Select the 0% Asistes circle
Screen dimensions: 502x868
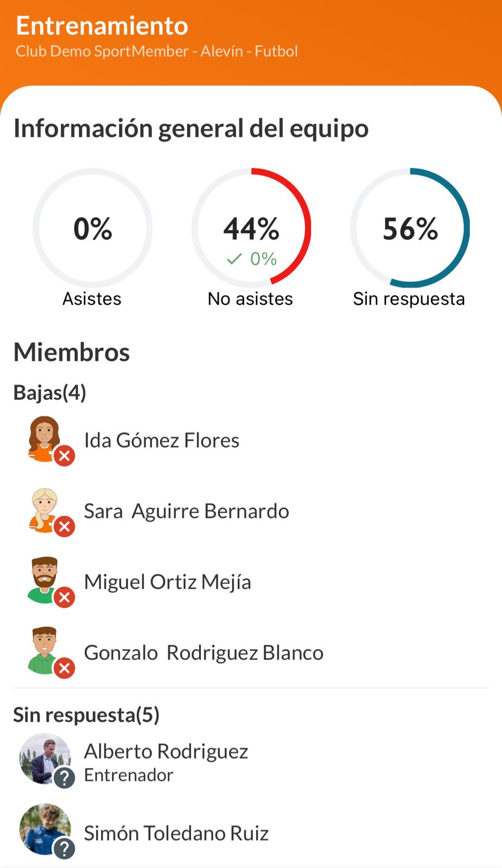pyautogui.click(x=93, y=228)
